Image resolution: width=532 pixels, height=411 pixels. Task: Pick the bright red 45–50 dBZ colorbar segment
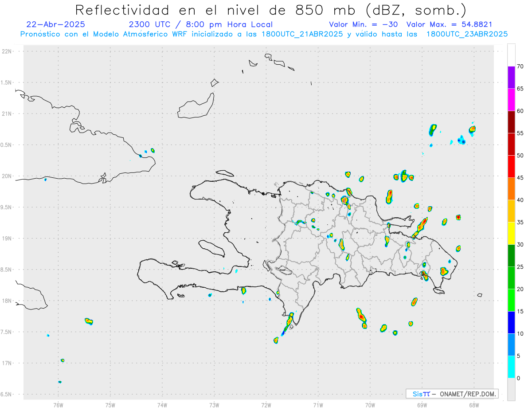click(511, 167)
